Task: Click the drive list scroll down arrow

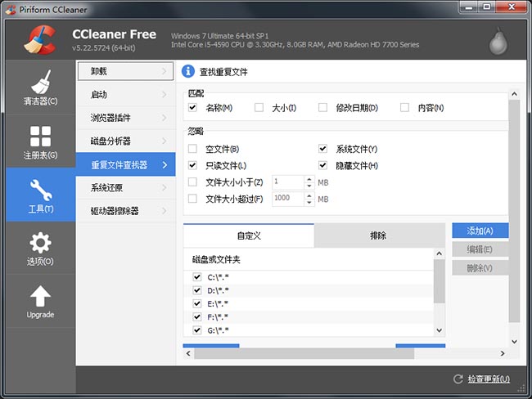Action: point(439,330)
